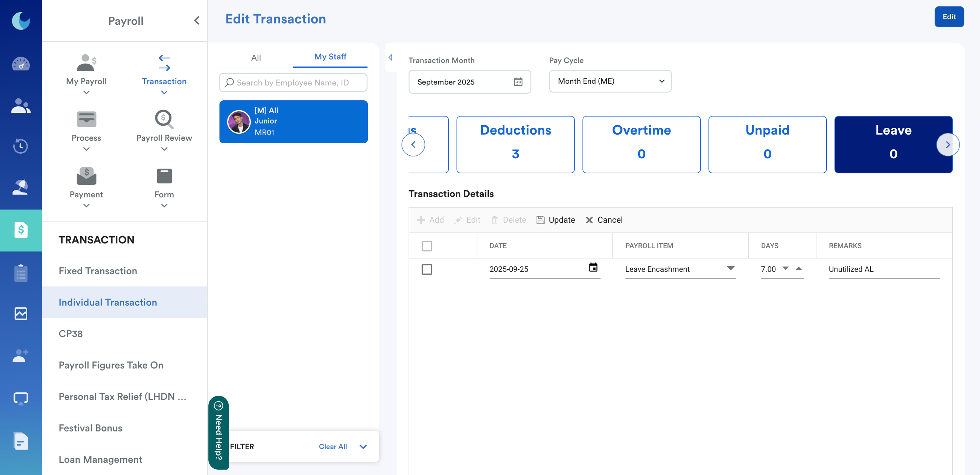Open the Transaction Month calendar icon

pyautogui.click(x=518, y=82)
